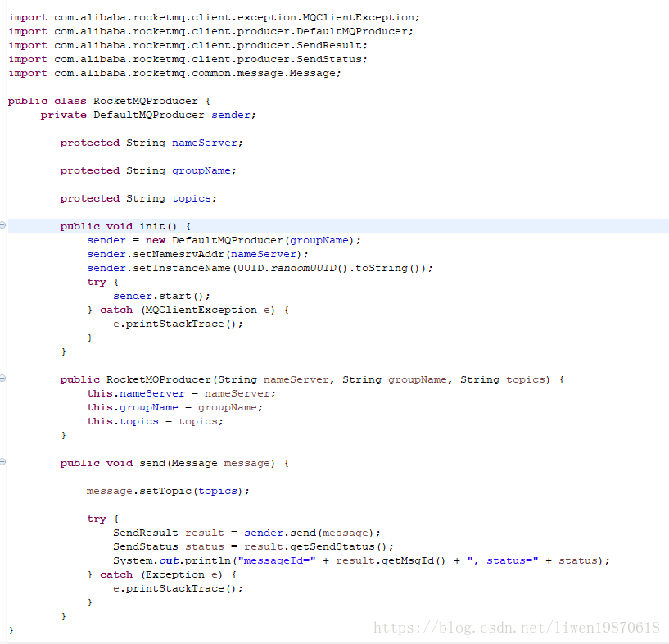Click the 'public void send(Message message) {' line

point(174,463)
